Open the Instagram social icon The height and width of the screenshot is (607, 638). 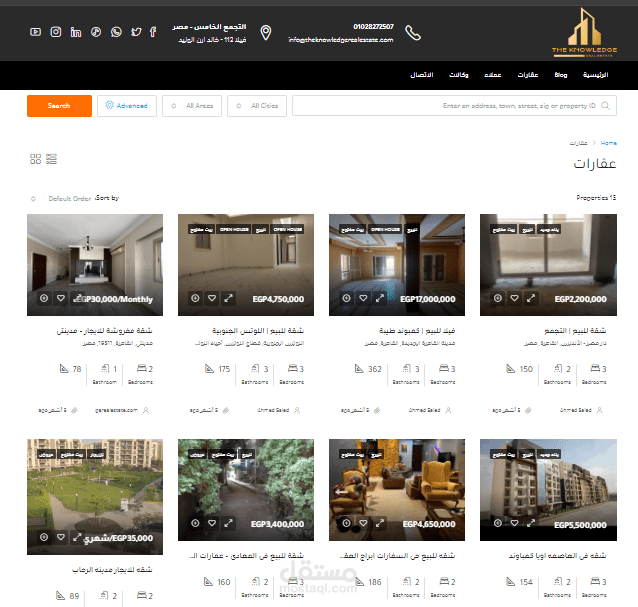[x=56, y=32]
